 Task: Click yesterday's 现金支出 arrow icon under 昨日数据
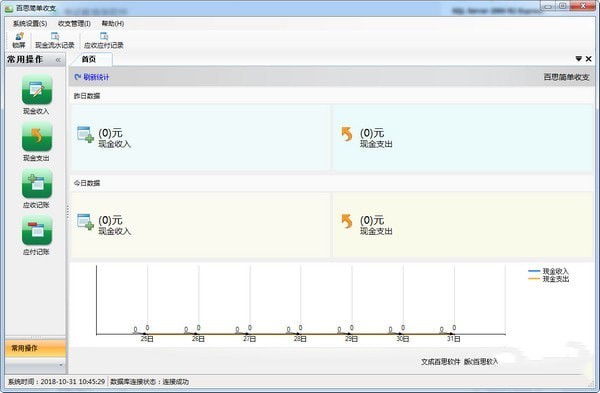click(347, 134)
